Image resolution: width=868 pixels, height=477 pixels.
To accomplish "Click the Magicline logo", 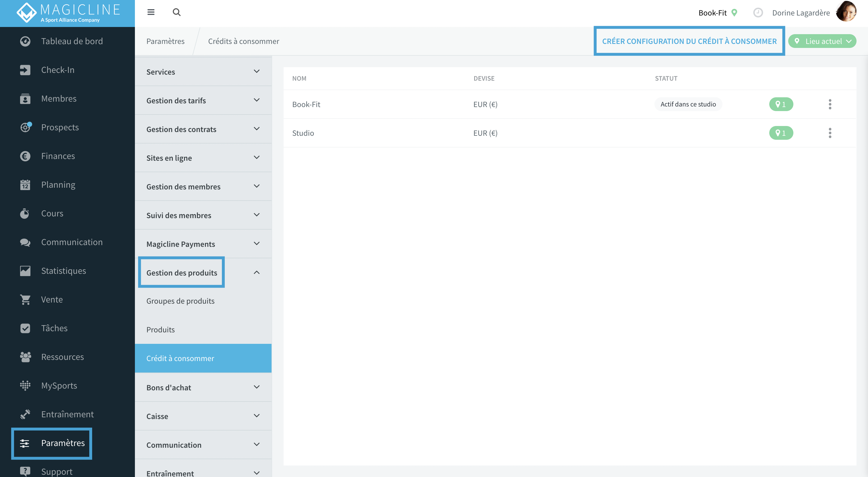I will click(68, 13).
